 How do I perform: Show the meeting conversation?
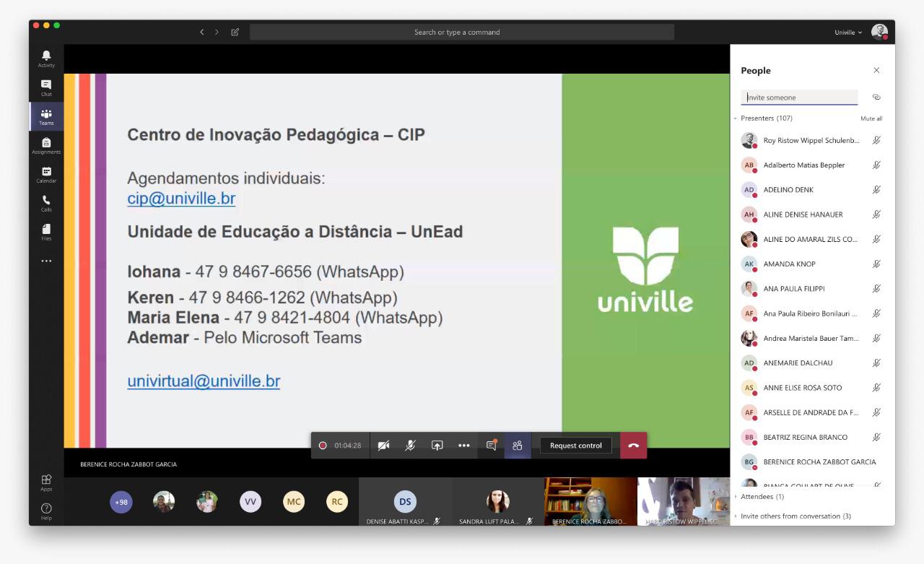click(x=491, y=446)
